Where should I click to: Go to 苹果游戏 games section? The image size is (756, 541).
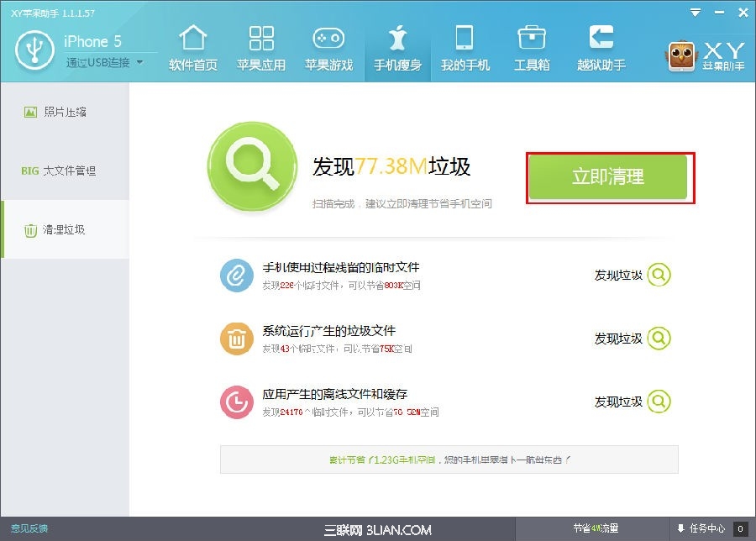328,48
